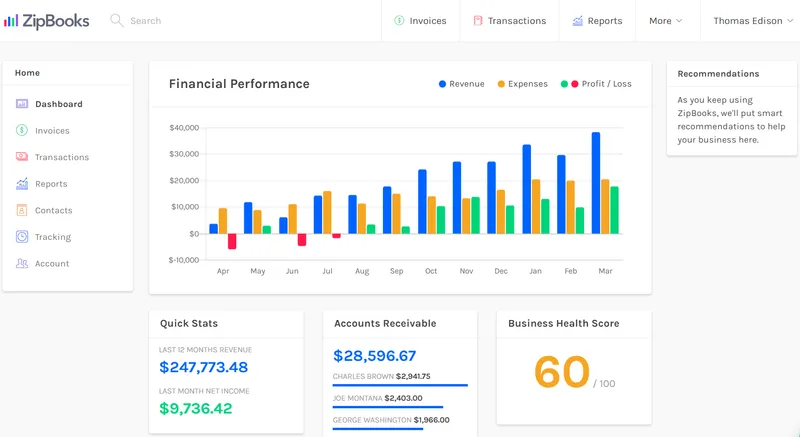The image size is (800, 437).
Task: Select the Invoices dollar icon in sidebar
Action: click(x=22, y=131)
